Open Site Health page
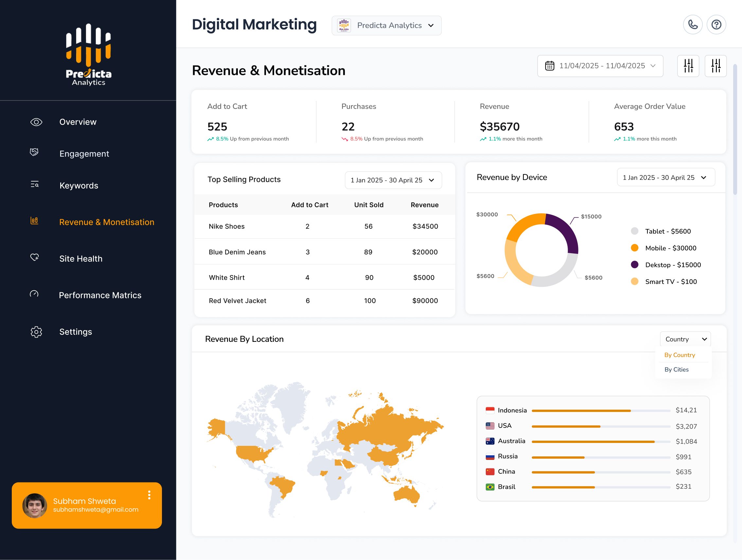Viewport: 742px width, 560px height. coord(81,259)
